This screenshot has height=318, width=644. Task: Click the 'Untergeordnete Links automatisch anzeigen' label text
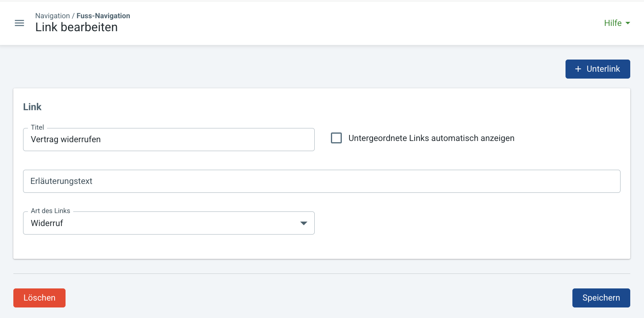coord(431,138)
